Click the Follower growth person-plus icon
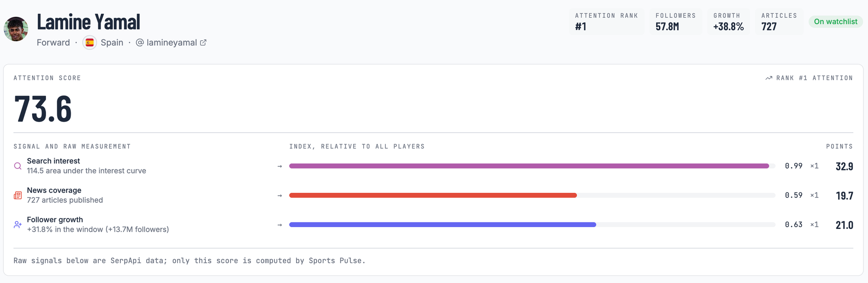Viewport: 868px width, 283px height. click(x=18, y=224)
